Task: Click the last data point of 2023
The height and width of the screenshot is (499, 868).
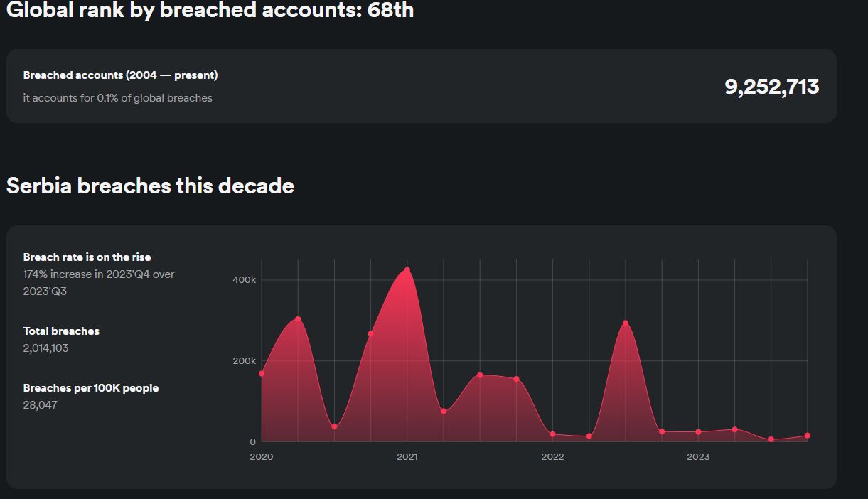Action: [x=808, y=436]
